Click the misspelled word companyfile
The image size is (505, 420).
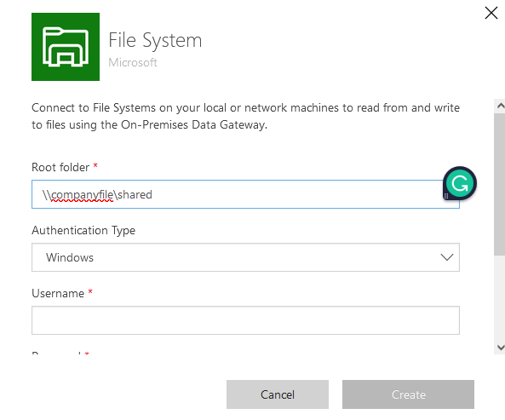(x=82, y=195)
